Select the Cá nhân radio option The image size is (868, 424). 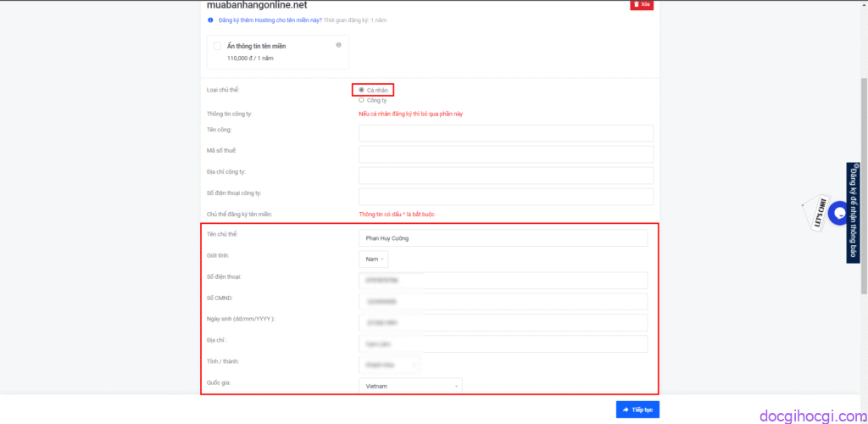point(361,90)
